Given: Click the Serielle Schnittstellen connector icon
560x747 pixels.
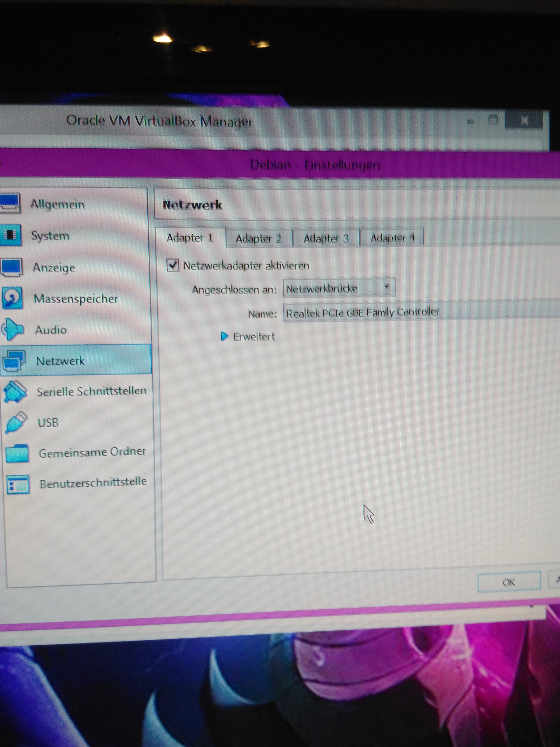Looking at the screenshot, I should (x=15, y=391).
